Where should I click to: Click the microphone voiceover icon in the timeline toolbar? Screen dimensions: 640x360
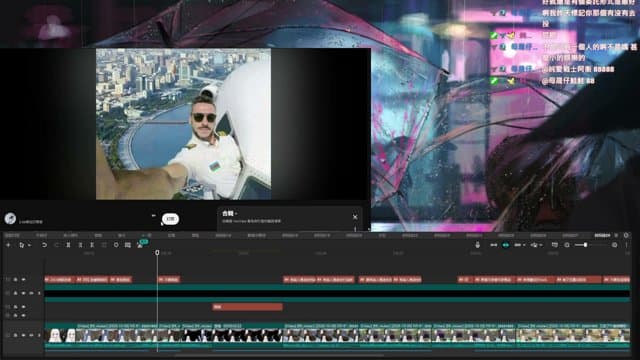click(x=478, y=244)
